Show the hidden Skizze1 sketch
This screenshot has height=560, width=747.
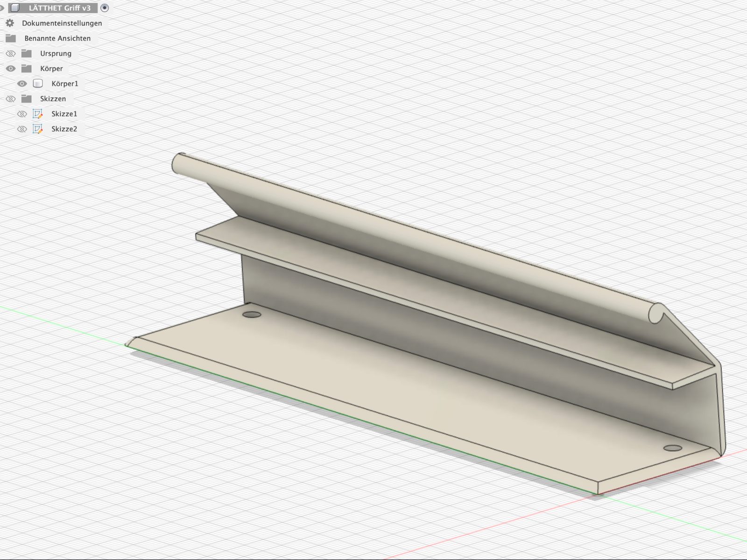(22, 114)
